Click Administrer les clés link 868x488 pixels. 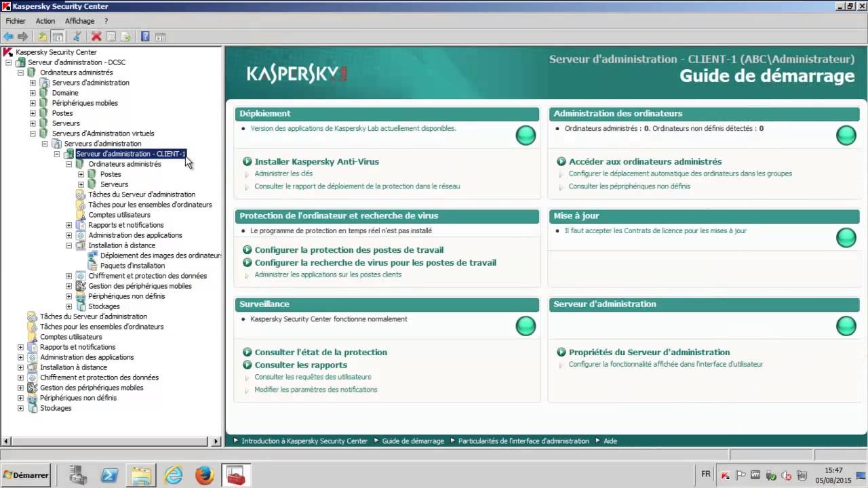(283, 174)
